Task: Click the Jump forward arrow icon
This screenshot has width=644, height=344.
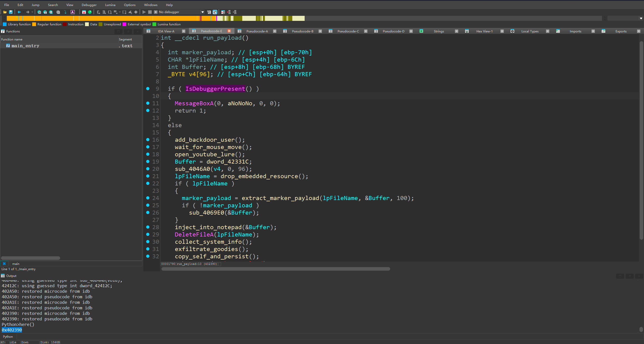Action: pos(28,12)
